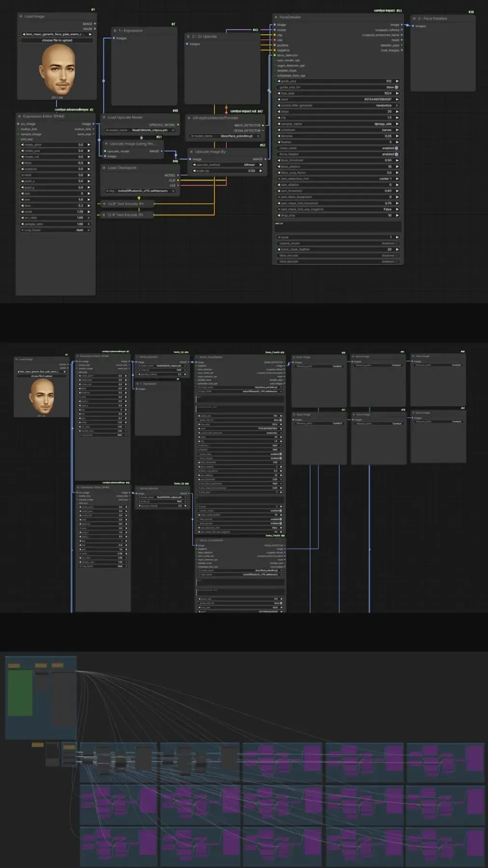This screenshot has height=868, width=488.
Task: Increase scale_by 0.50 value with right arrow
Action: pyautogui.click(x=261, y=171)
